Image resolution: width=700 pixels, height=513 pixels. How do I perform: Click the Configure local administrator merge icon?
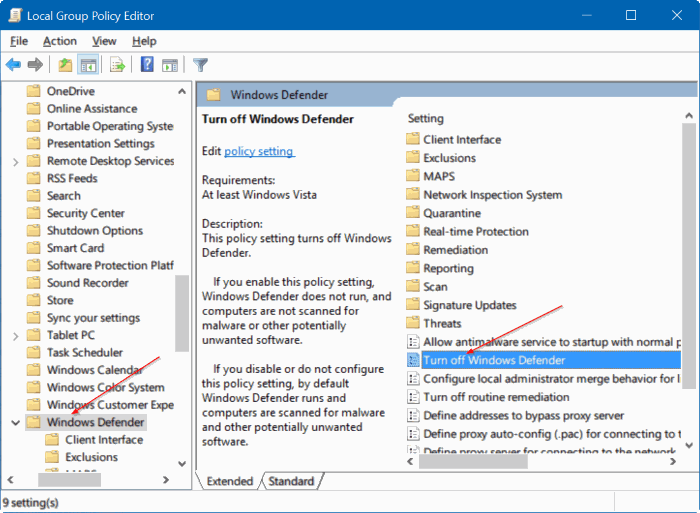(413, 379)
